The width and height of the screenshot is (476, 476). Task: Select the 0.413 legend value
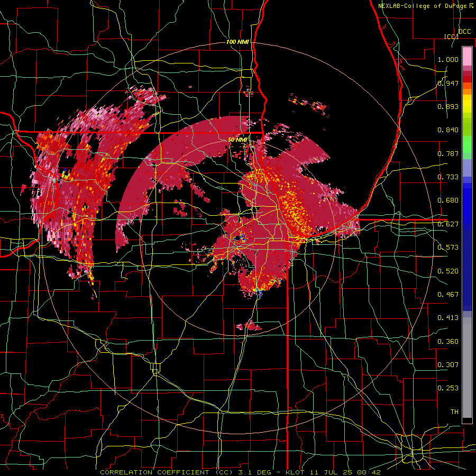448,318
